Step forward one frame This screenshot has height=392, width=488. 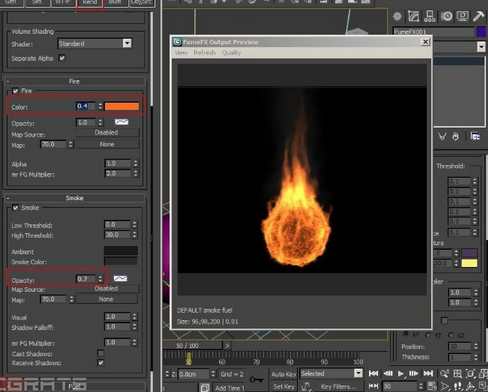point(413,373)
